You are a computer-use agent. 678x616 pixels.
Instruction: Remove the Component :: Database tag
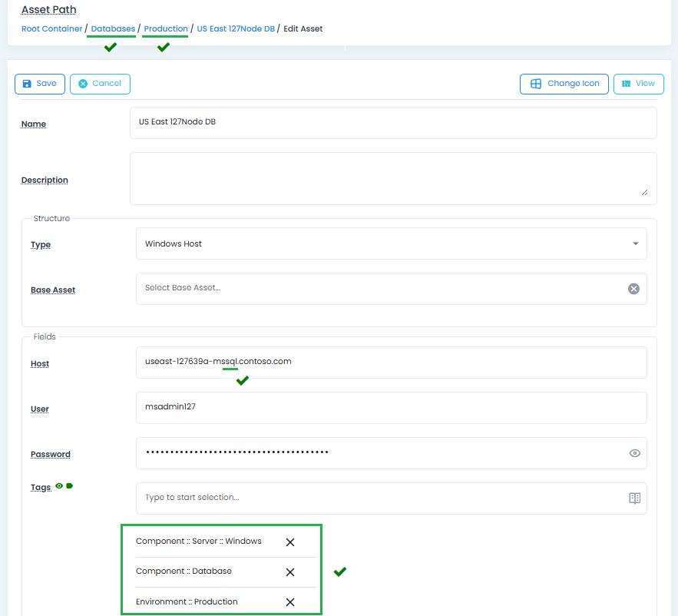tap(290, 572)
